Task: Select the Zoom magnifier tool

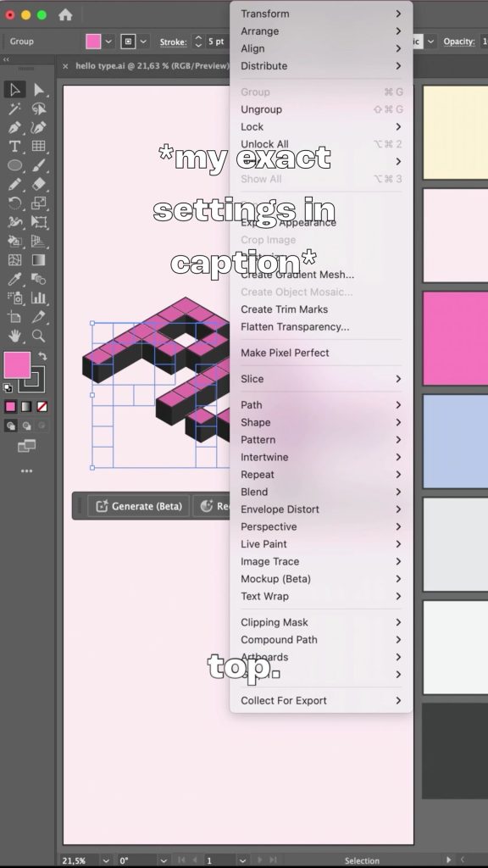Action: coord(38,336)
